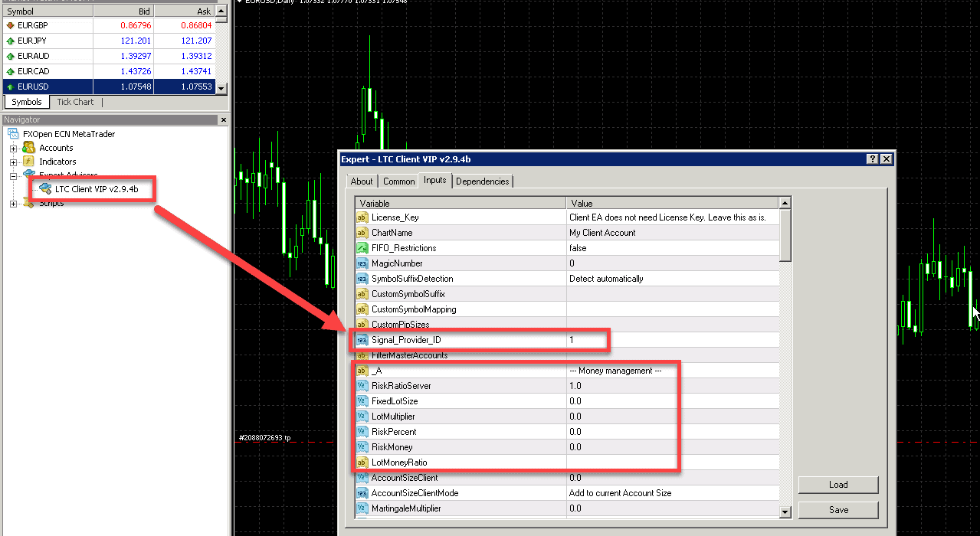This screenshot has height=536, width=980.
Task: Click the Expert Advisors icon in Navigator
Action: pos(29,175)
